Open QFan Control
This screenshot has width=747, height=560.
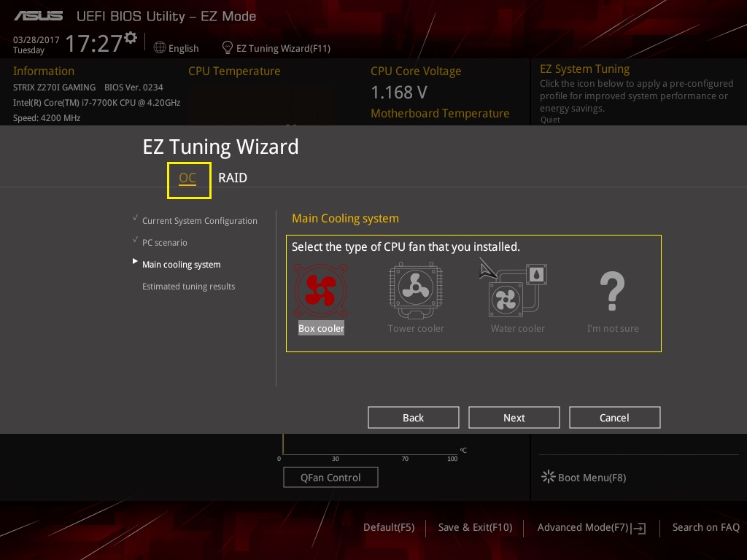click(330, 478)
